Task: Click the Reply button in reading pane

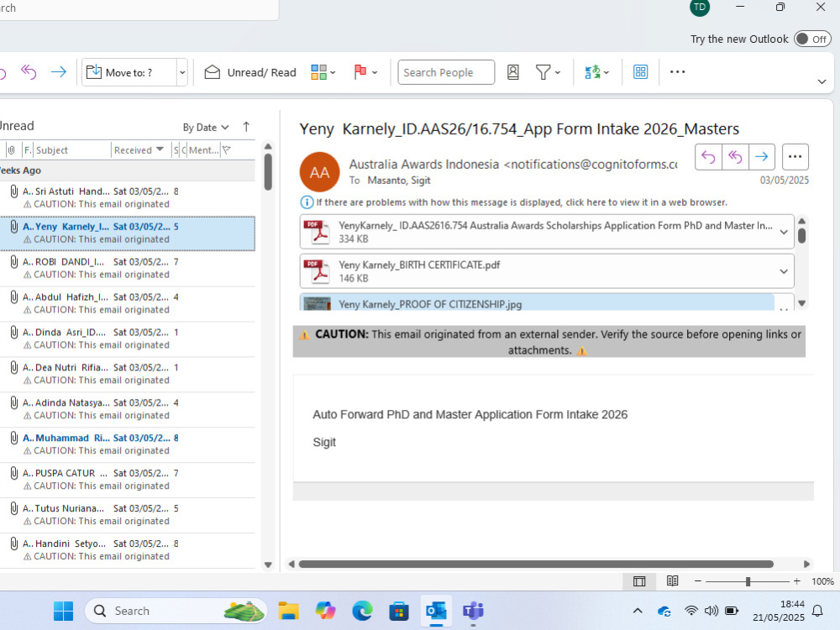Action: coord(708,157)
